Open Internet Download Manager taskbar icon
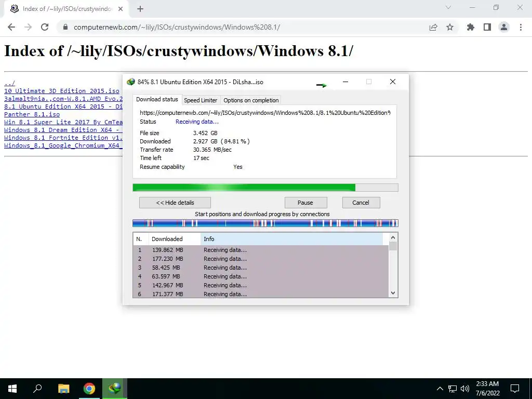 point(115,389)
